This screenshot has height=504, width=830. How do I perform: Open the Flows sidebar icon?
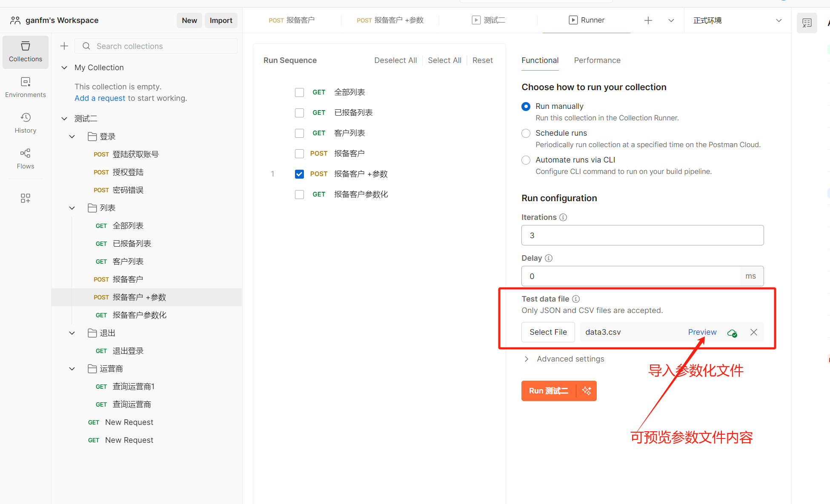(26, 159)
